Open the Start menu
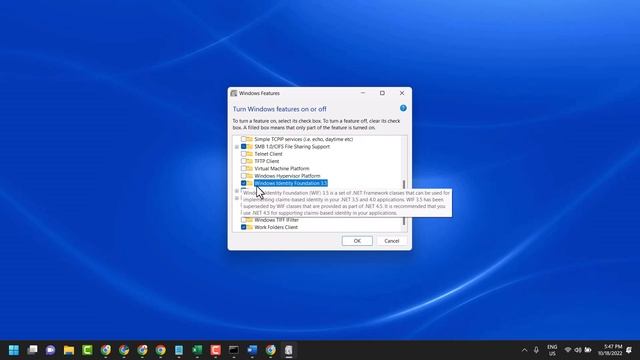Screen dimensions: 640x360 [14, 350]
